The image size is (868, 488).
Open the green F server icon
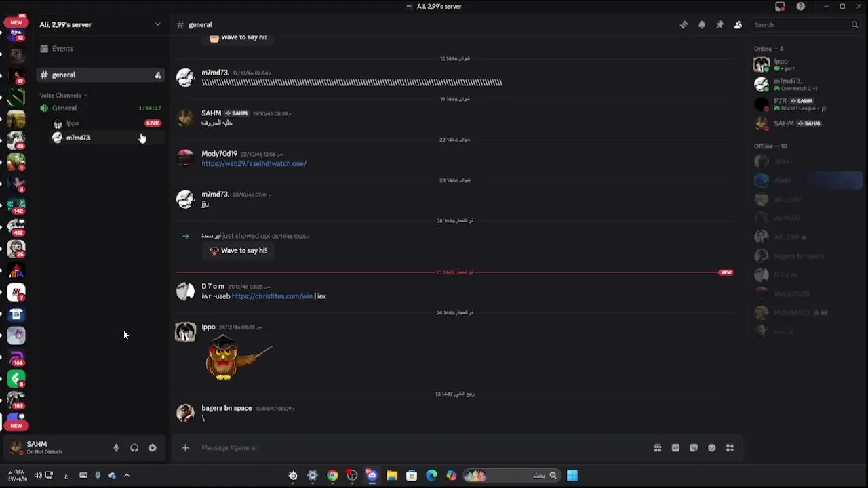[x=16, y=380]
